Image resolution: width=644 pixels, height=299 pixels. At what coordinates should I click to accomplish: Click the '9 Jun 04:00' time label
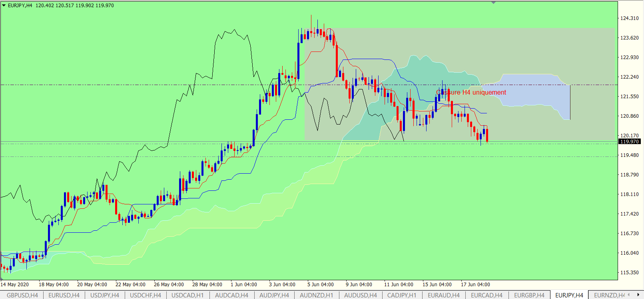tap(359, 285)
